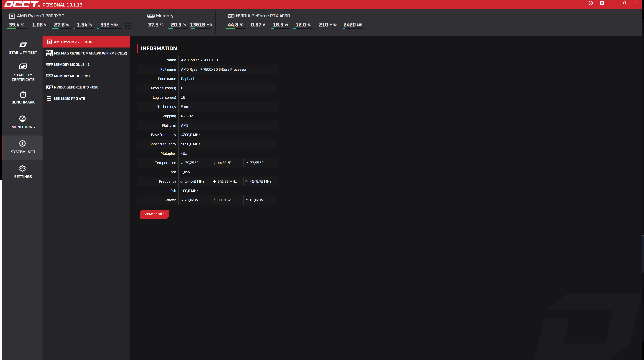Click the RAM icon beside Memory Module #3
This screenshot has height=360, width=644.
(x=49, y=76)
